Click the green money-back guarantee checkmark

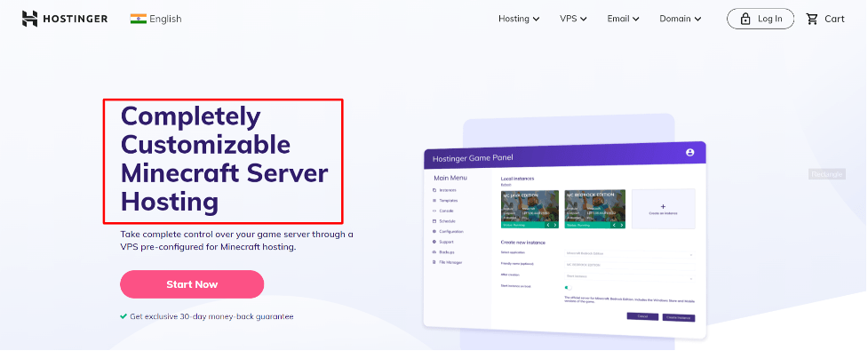click(123, 316)
